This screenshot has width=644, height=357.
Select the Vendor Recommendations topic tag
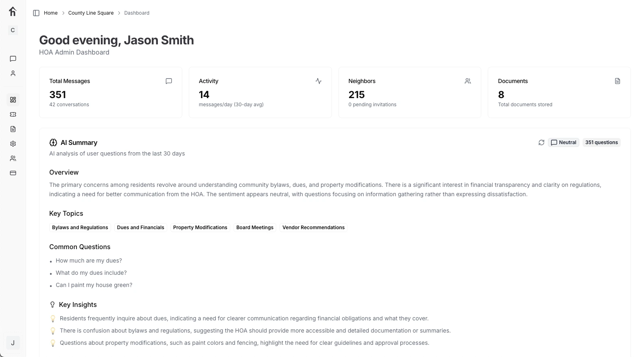click(x=313, y=228)
